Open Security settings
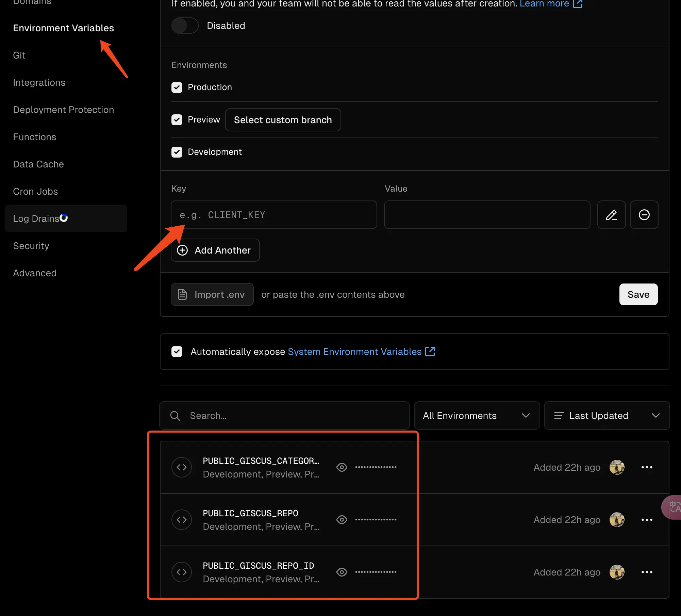 [x=31, y=246]
